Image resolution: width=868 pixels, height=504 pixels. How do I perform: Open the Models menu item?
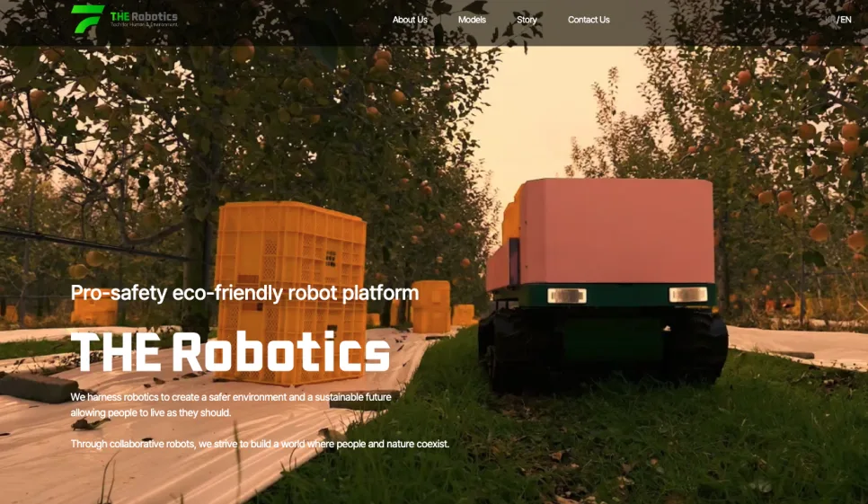[472, 20]
